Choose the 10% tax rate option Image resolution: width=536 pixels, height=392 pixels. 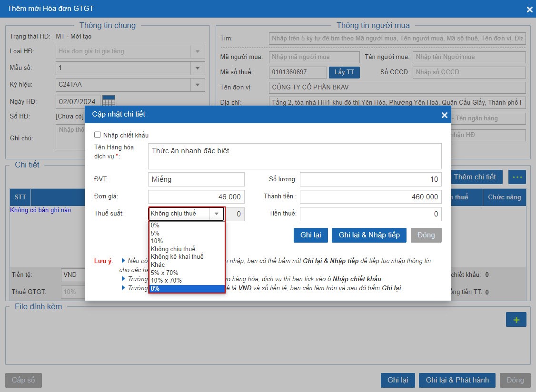186,241
